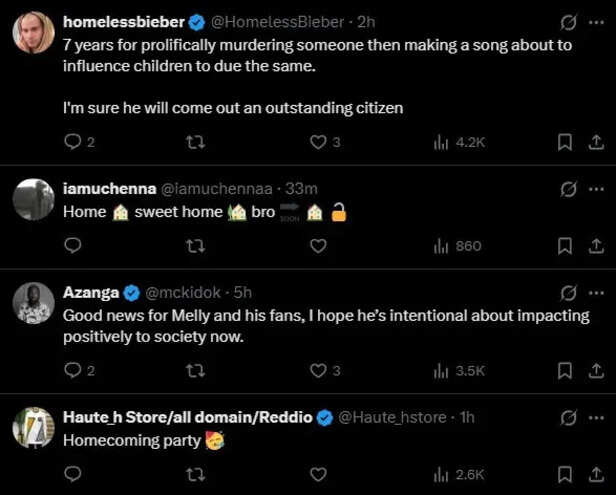Viewport: 616px width, 495px height.
Task: Reply to homelessbieber's tweet
Action: (73, 142)
